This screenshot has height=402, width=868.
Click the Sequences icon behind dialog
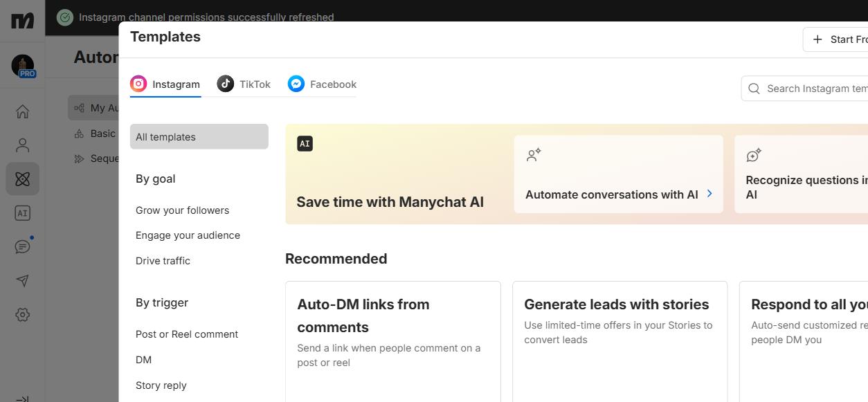pos(79,159)
